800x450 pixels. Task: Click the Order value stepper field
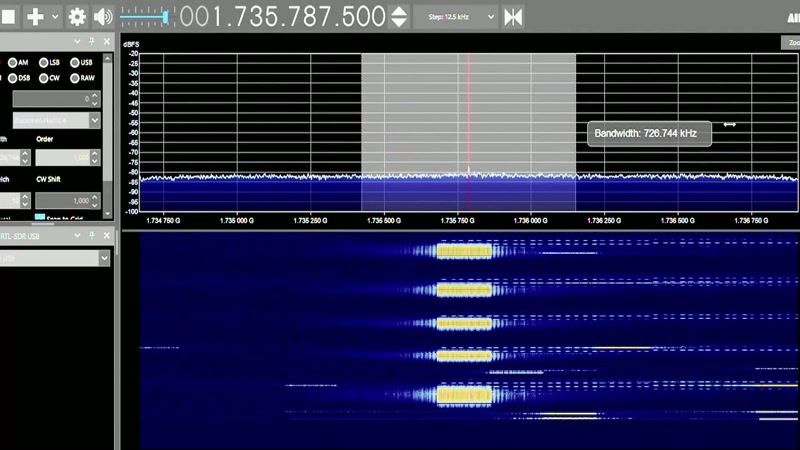[x=67, y=158]
